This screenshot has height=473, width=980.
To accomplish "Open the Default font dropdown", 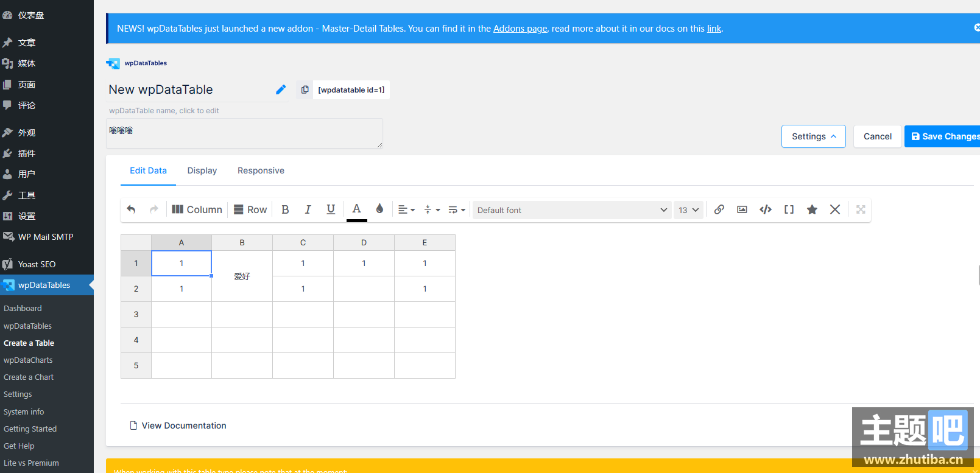I will (x=572, y=210).
